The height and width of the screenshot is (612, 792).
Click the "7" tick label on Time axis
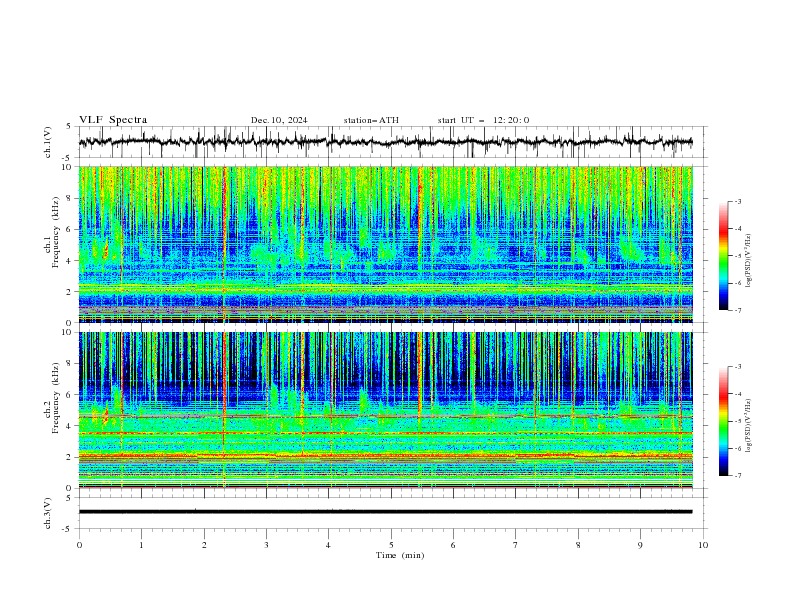tap(516, 545)
